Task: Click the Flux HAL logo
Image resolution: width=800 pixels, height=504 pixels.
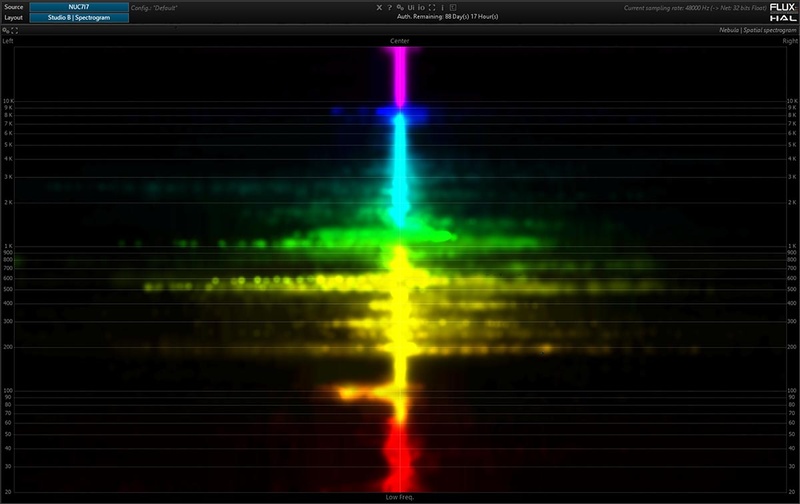Action: click(x=783, y=12)
